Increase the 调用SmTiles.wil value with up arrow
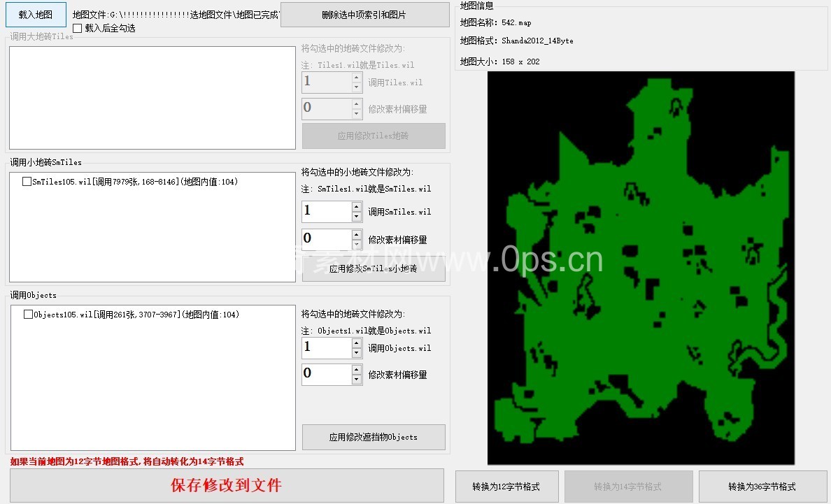This screenshot has width=831, height=504. [357, 207]
